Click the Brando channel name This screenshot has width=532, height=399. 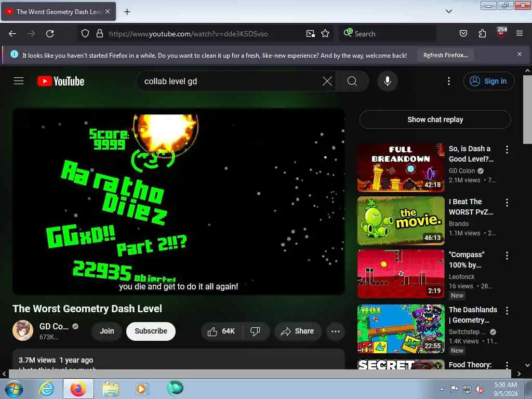pos(459,223)
